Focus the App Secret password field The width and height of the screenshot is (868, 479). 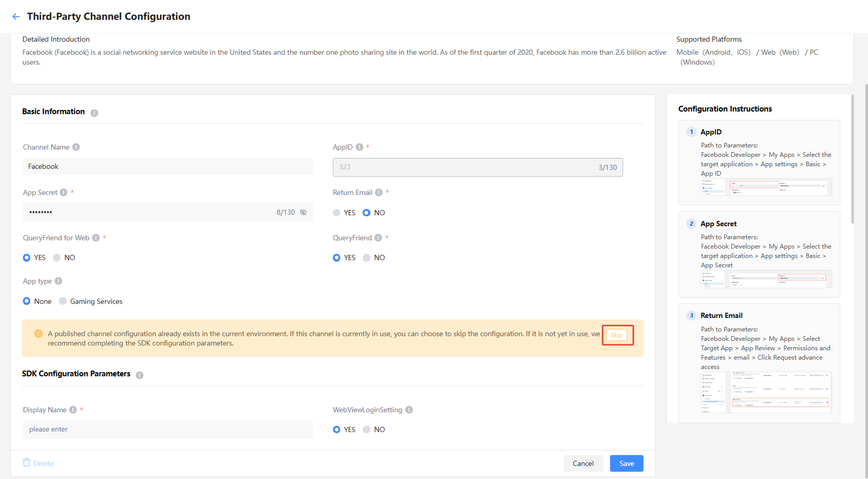coord(168,212)
